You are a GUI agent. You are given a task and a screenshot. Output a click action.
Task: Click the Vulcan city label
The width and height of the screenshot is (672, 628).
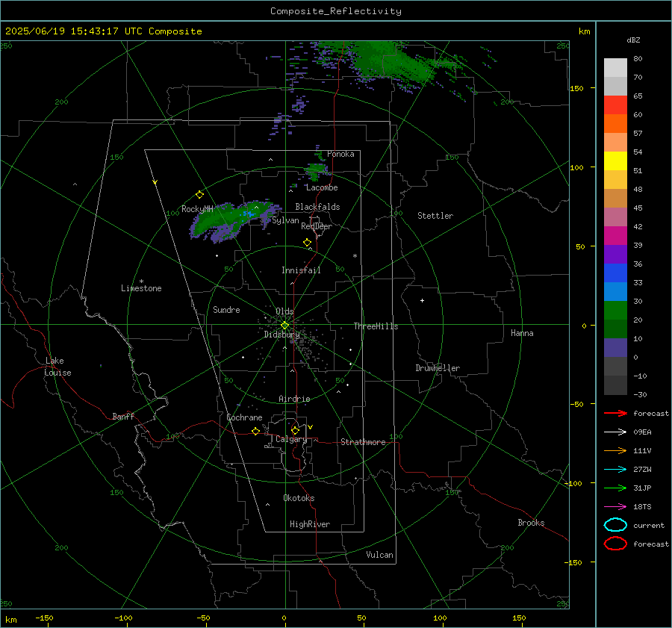[x=380, y=555]
